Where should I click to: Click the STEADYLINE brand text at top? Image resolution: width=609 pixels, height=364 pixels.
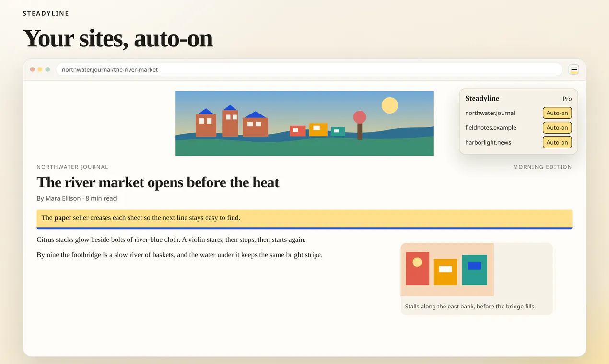(46, 13)
